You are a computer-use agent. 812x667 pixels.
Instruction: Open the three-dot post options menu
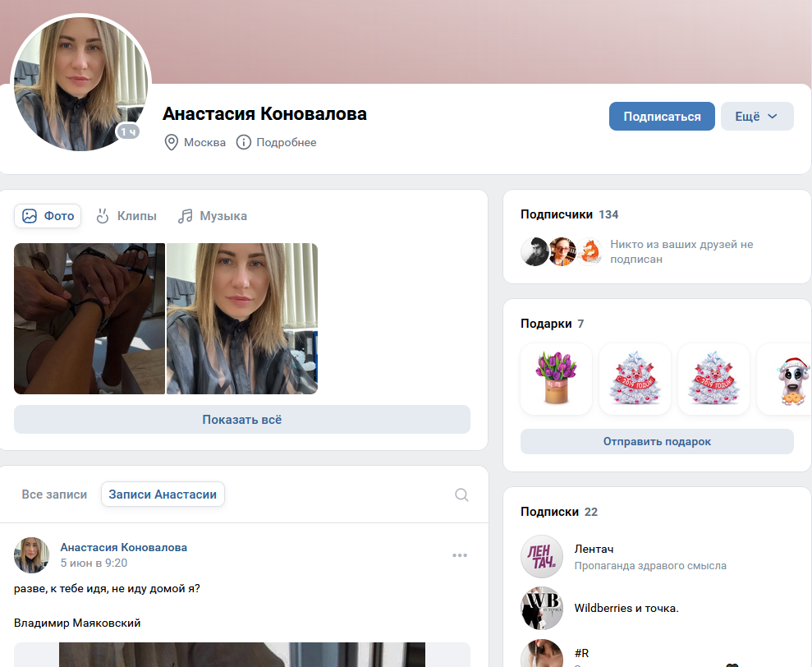click(x=459, y=555)
